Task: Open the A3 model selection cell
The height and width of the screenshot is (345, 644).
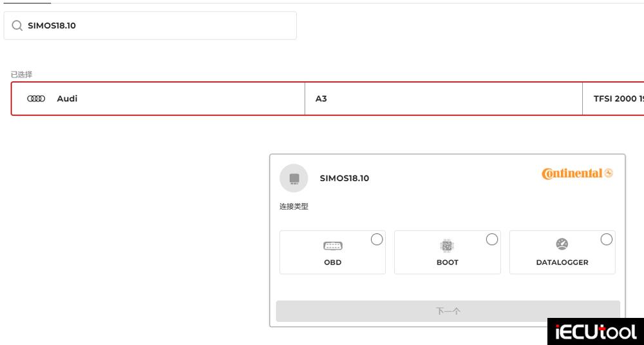Action: [443, 99]
